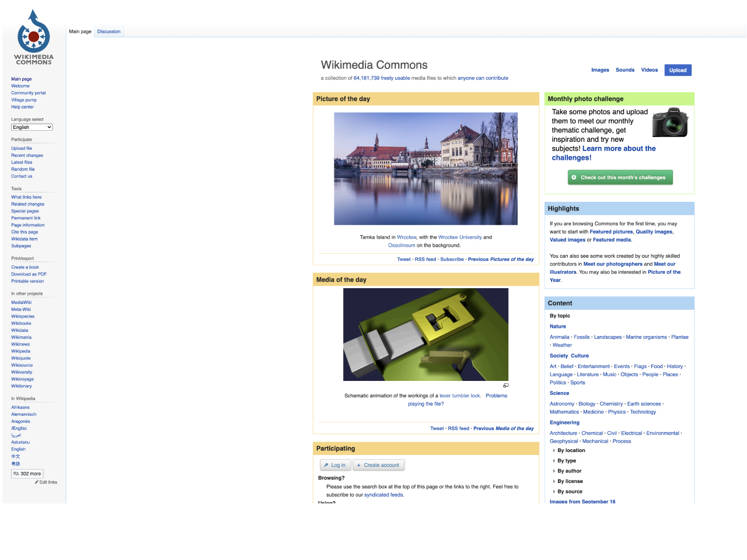Screen dimensions: 747x560
Task: Open the Images link in header
Action: [600, 70]
